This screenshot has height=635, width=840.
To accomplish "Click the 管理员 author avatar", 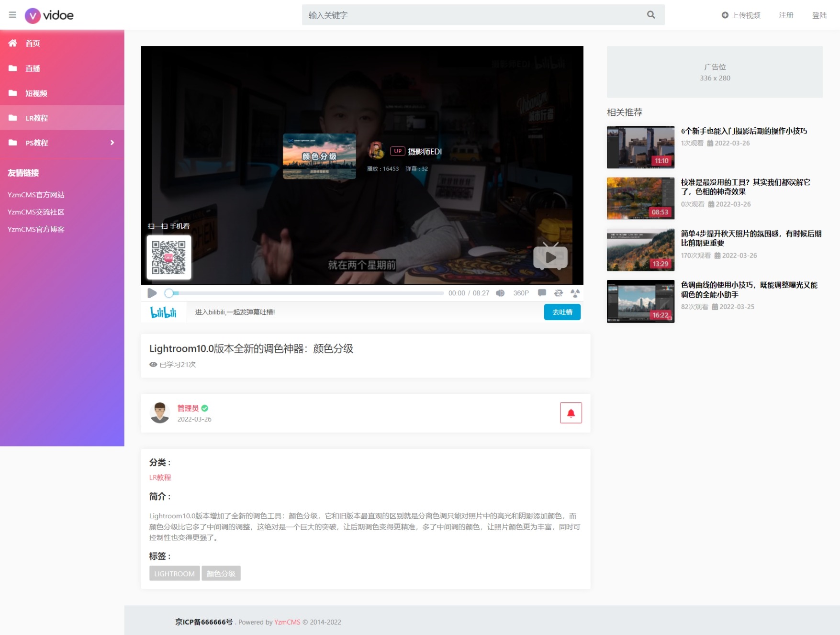I will coord(160,413).
